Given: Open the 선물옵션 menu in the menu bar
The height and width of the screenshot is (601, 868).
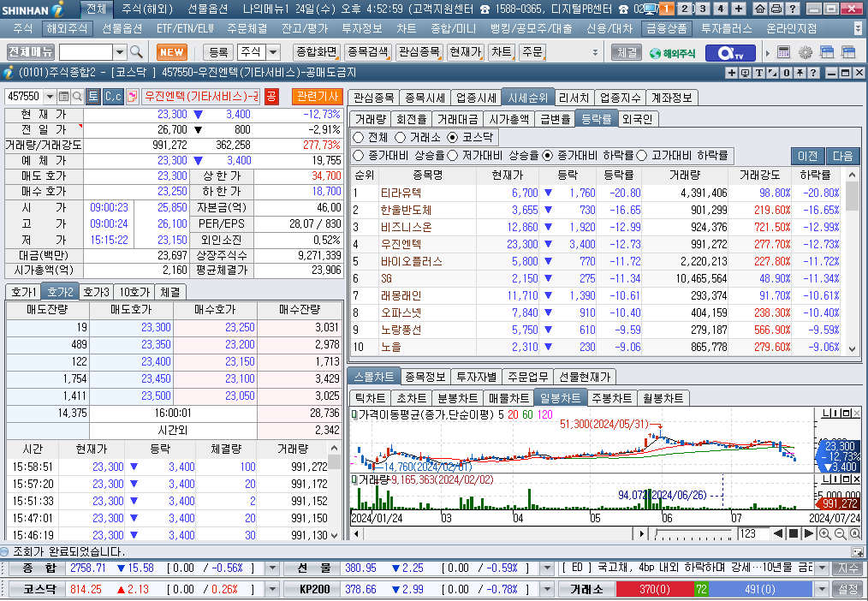Looking at the screenshot, I should coord(122,28).
